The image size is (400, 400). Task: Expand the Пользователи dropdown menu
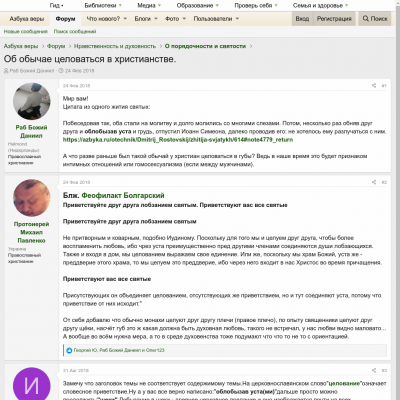coord(216,19)
